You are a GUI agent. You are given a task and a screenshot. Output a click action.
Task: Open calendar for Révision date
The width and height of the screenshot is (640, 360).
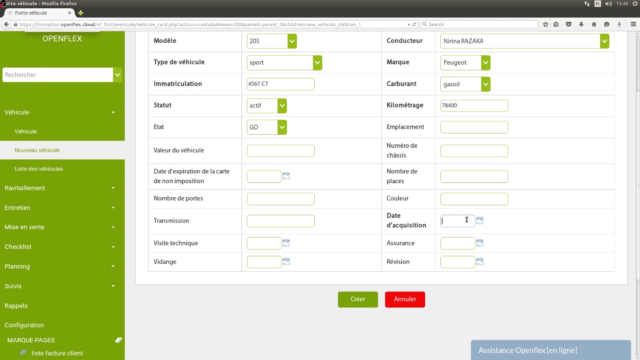click(x=480, y=261)
